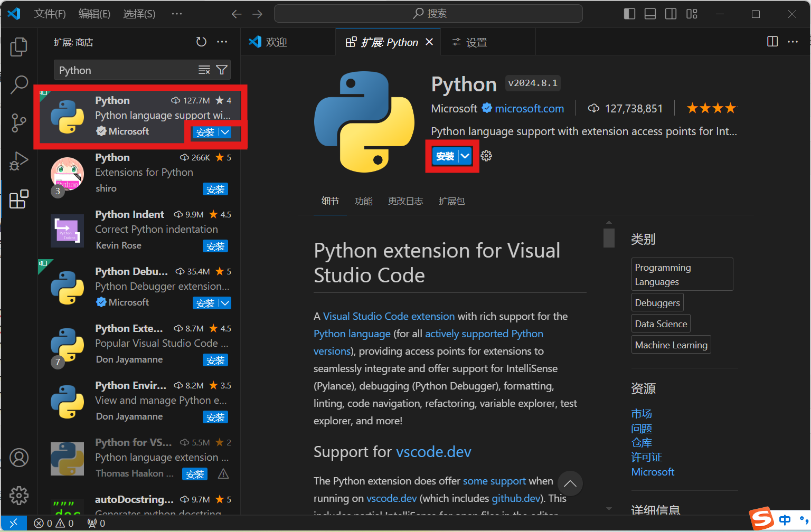Install Python for VS extension by Thomas Haakon
Image resolution: width=811 pixels, height=532 pixels.
(x=195, y=474)
